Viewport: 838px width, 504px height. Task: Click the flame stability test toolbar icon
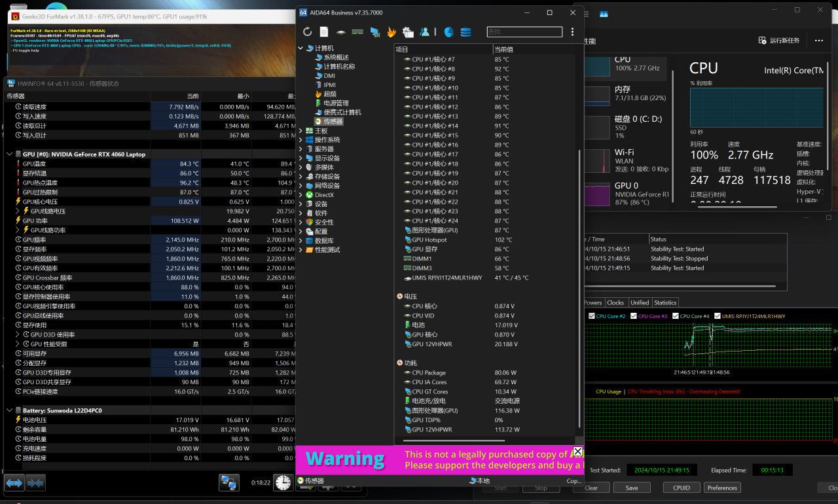pyautogui.click(x=392, y=32)
